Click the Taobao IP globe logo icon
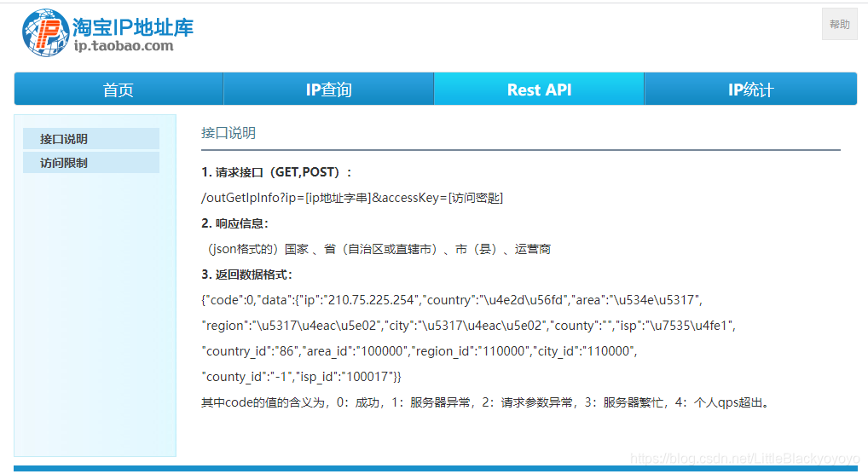 pyautogui.click(x=46, y=32)
